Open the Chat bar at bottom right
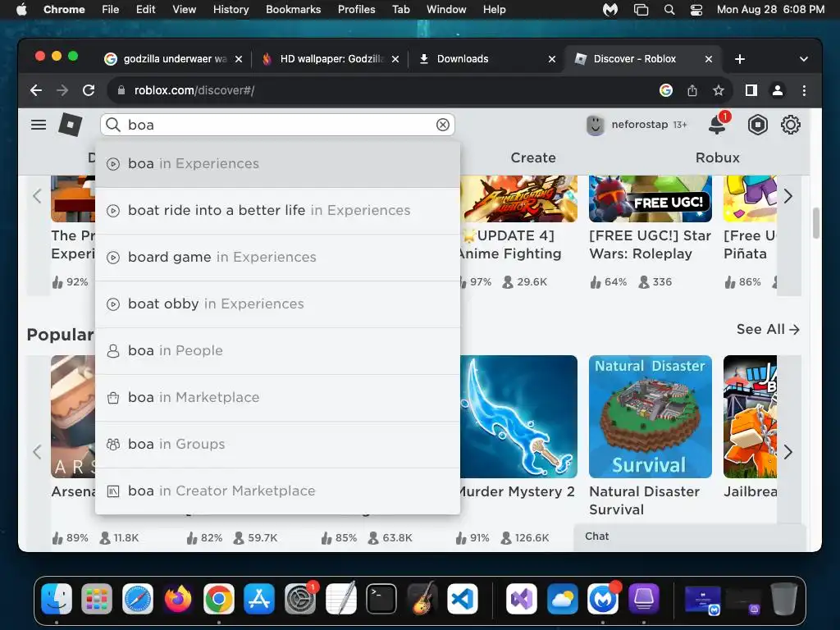The height and width of the screenshot is (630, 840). pos(689,536)
